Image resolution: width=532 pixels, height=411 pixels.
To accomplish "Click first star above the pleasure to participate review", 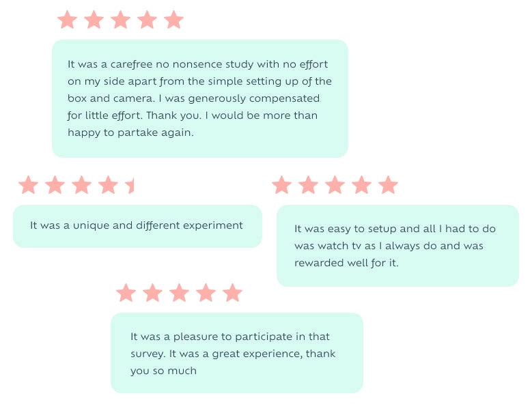I will pos(126,293).
